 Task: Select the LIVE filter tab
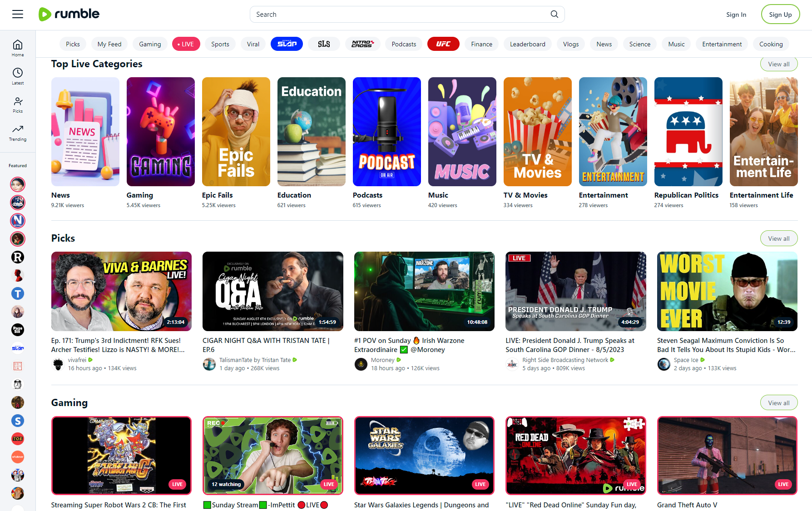pyautogui.click(x=186, y=44)
